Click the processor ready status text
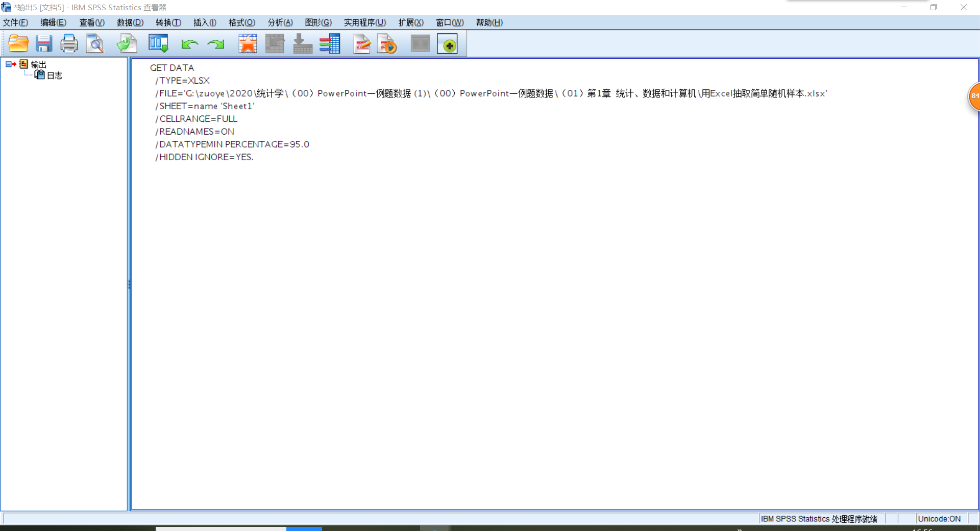The width and height of the screenshot is (980, 531). click(819, 519)
